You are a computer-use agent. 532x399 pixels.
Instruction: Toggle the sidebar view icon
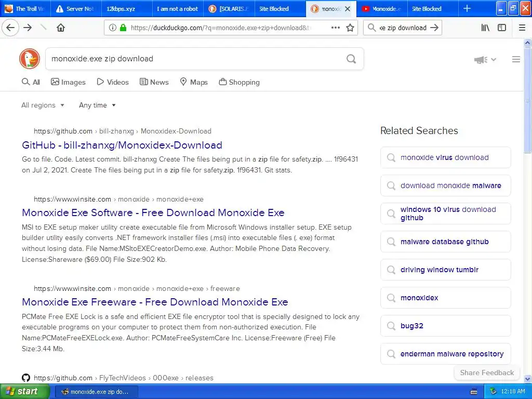pos(502,28)
